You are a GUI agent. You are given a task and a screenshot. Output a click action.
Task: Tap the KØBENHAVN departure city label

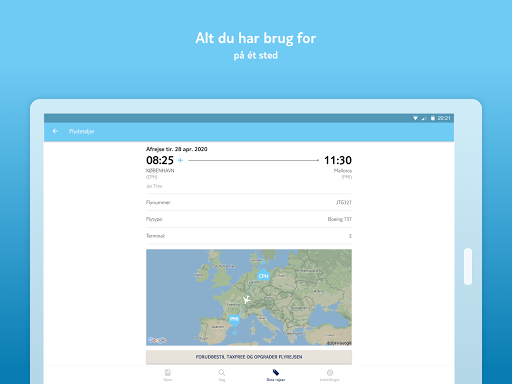(x=160, y=170)
